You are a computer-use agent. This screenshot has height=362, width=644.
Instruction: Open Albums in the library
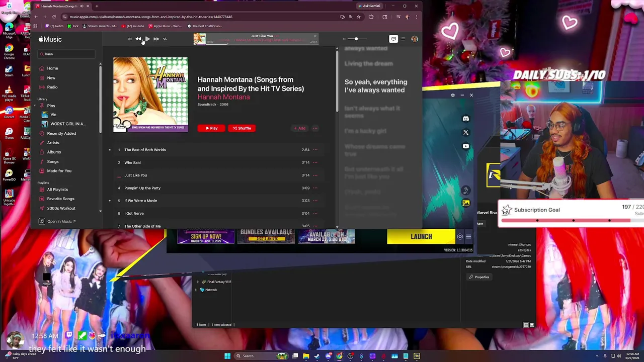[x=54, y=152]
